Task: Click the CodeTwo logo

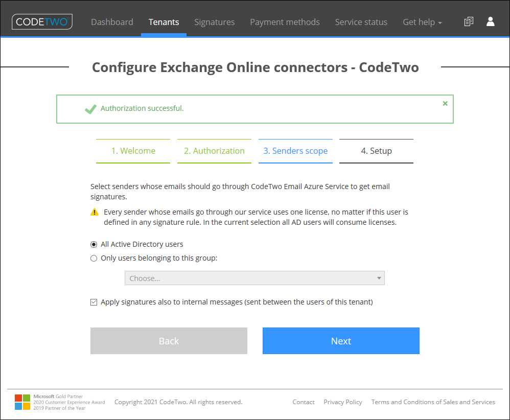Action: click(41, 21)
